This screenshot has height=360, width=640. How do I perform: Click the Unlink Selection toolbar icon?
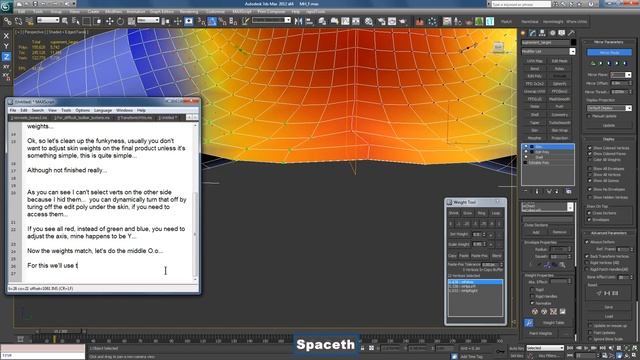click(x=18, y=21)
